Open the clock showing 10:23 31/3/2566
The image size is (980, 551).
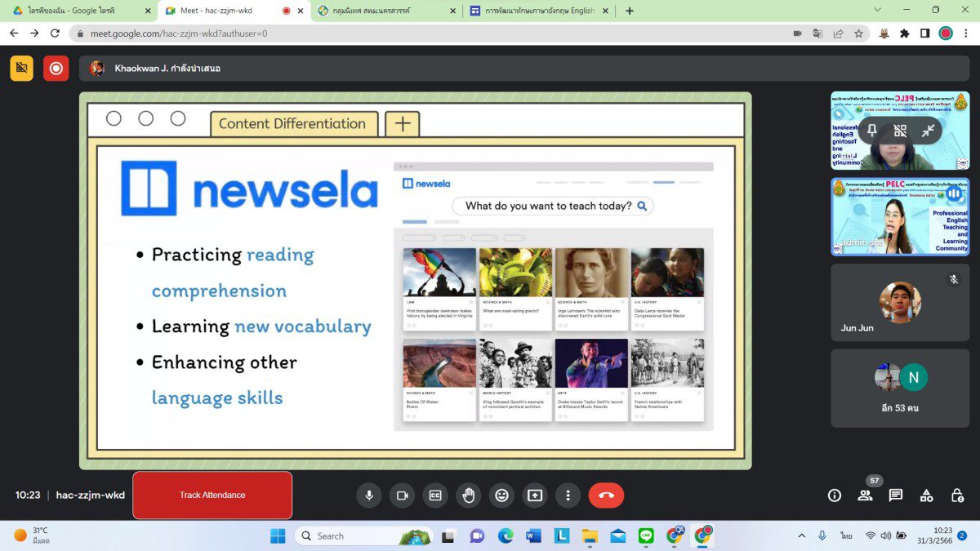933,535
